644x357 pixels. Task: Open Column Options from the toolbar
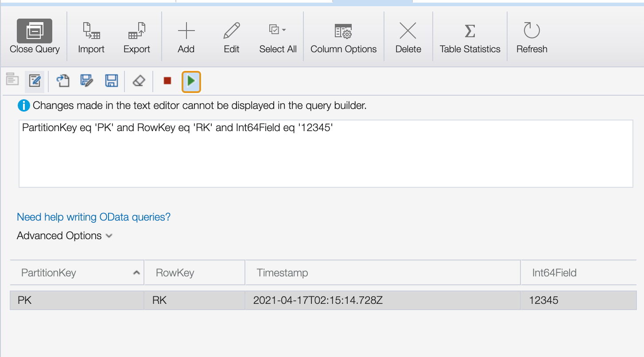(343, 36)
